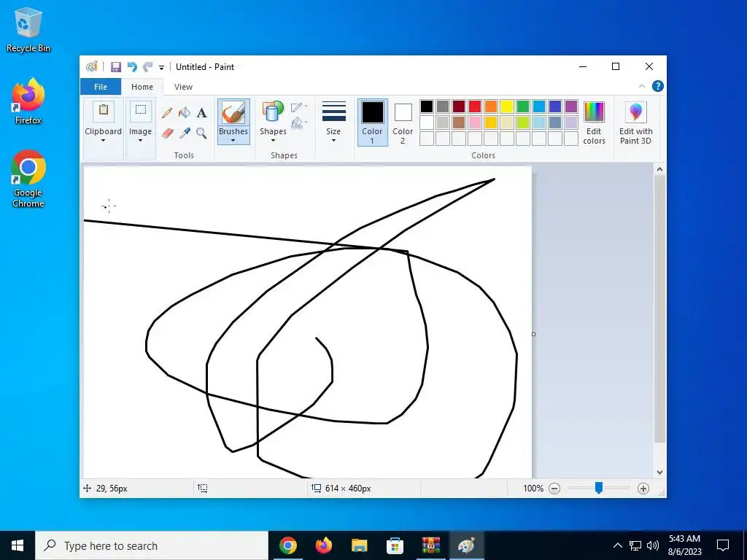Image resolution: width=747 pixels, height=560 pixels.
Task: Click the vertical scrollbar down arrow
Action: point(659,472)
